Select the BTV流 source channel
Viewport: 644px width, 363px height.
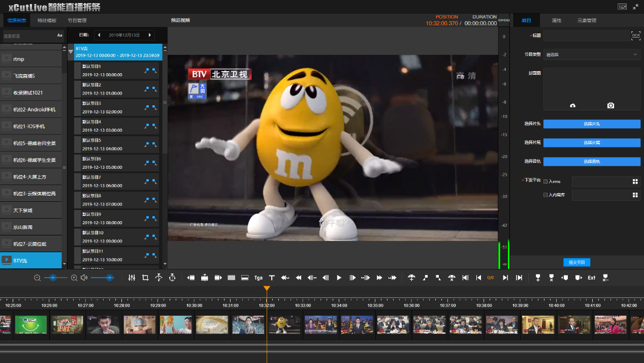click(31, 260)
